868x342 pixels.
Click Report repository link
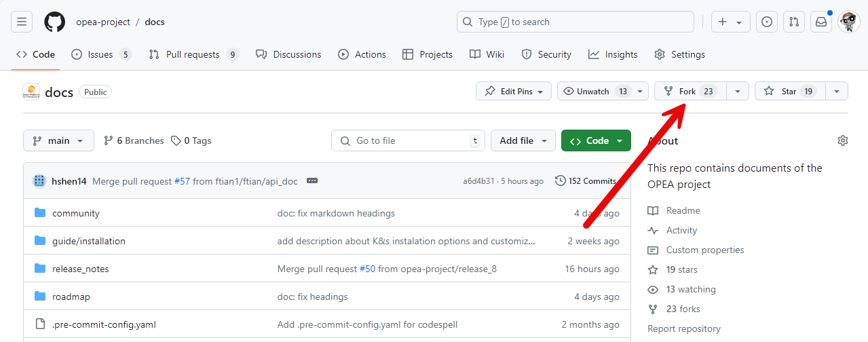pos(684,328)
